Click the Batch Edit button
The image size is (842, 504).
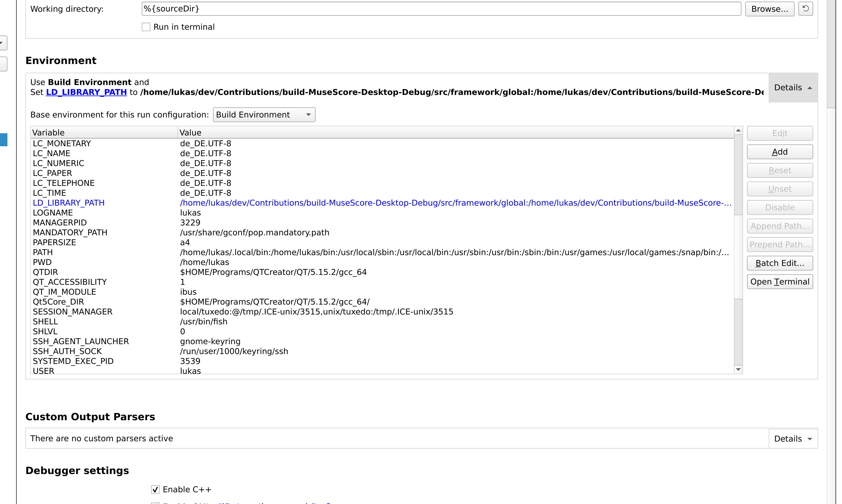click(780, 263)
